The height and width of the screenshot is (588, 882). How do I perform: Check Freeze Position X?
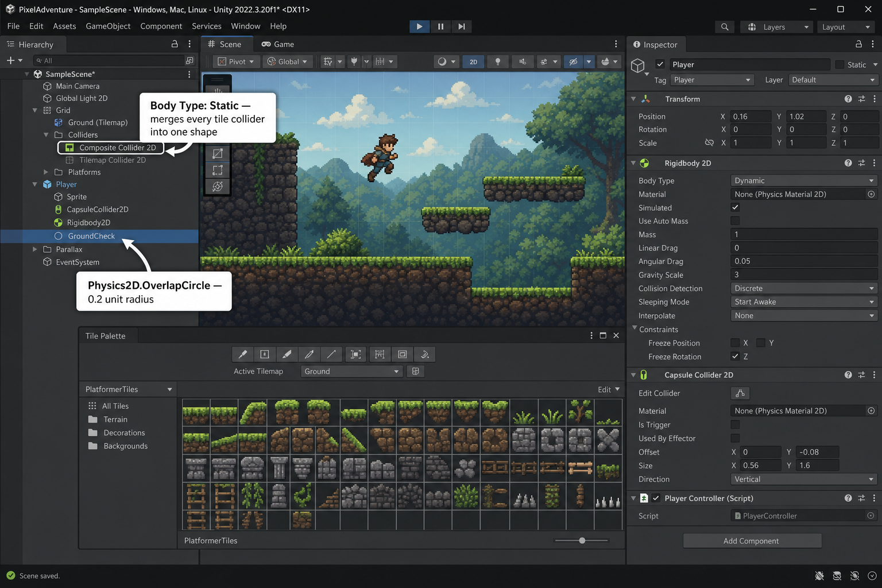[x=735, y=343]
